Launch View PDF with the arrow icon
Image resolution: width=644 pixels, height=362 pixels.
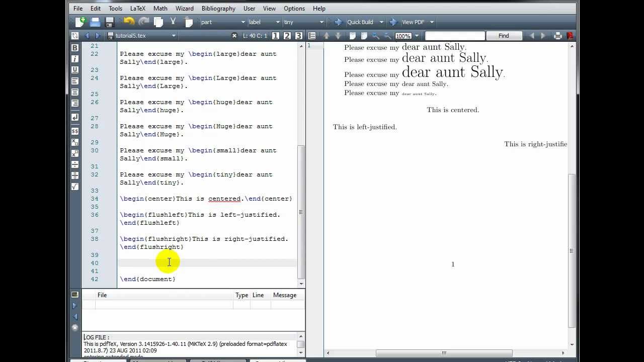393,22
